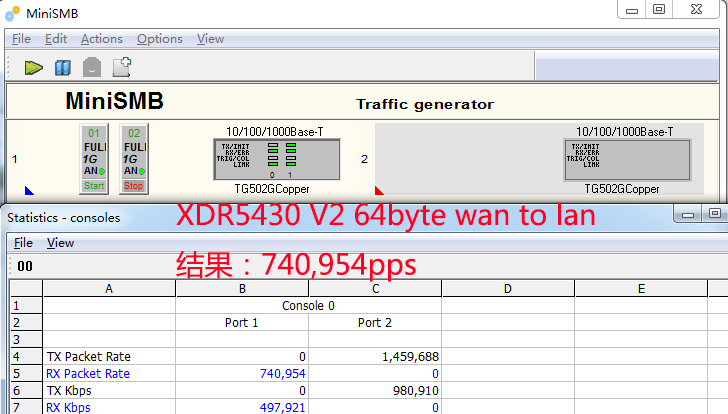Viewport: 728px width, 414px height.
Task: Click the TG502GCopper module LED panel in slot 1
Action: (277, 159)
